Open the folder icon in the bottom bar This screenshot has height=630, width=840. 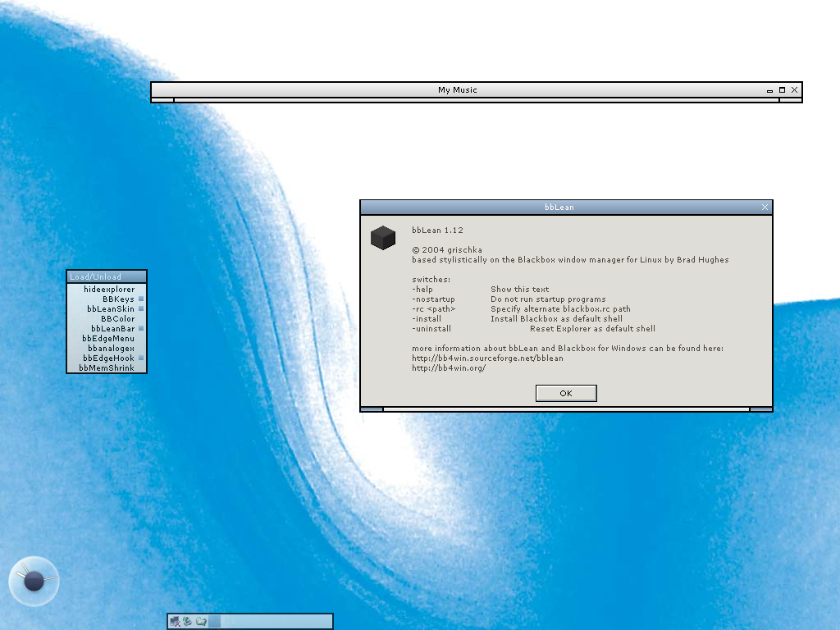click(201, 622)
